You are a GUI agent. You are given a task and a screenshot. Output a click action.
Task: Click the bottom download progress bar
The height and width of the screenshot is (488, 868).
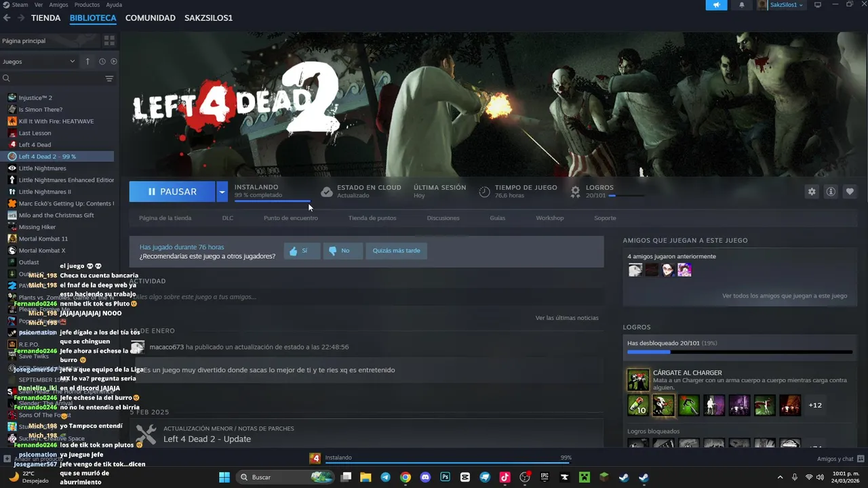click(x=448, y=464)
